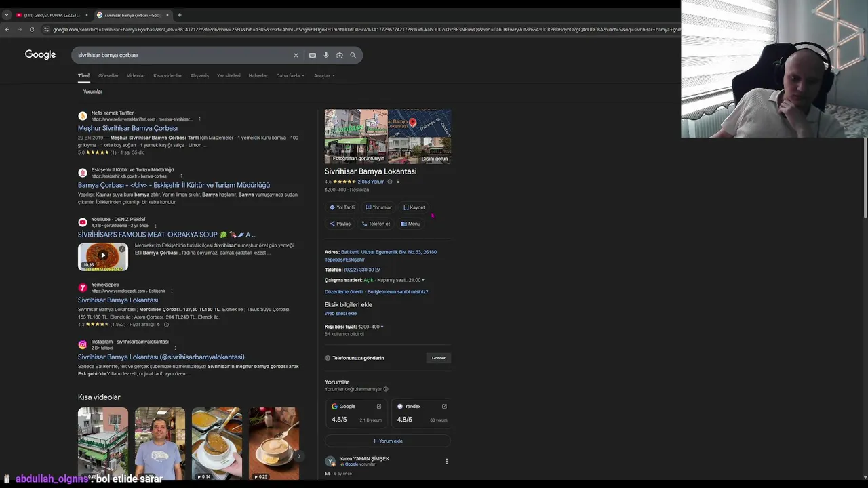Open three-dot menu beside restaurant rating
Viewport: 868px width, 488px height.
coord(398,182)
